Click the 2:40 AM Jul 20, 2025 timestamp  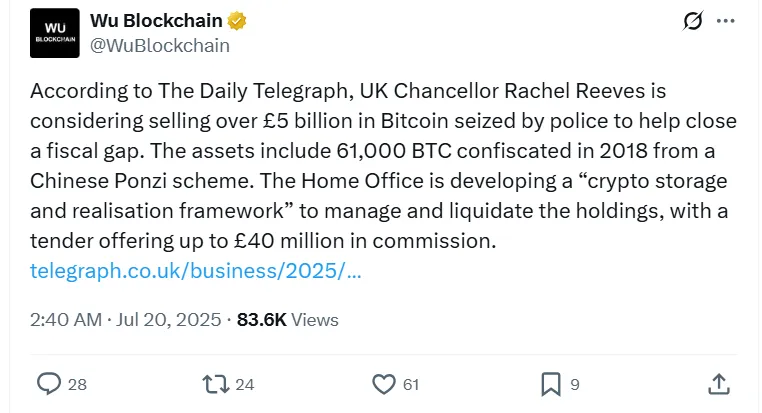(126, 320)
